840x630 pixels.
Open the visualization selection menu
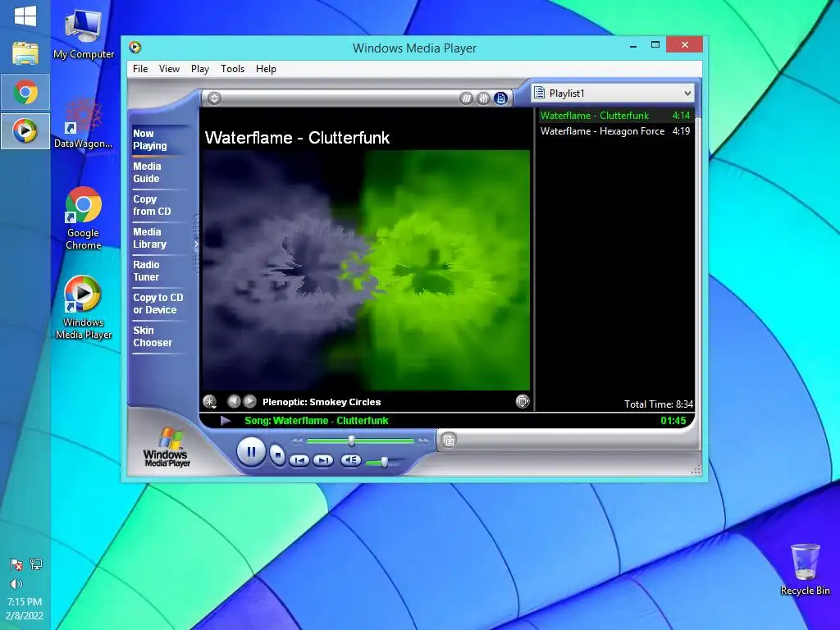[x=209, y=401]
